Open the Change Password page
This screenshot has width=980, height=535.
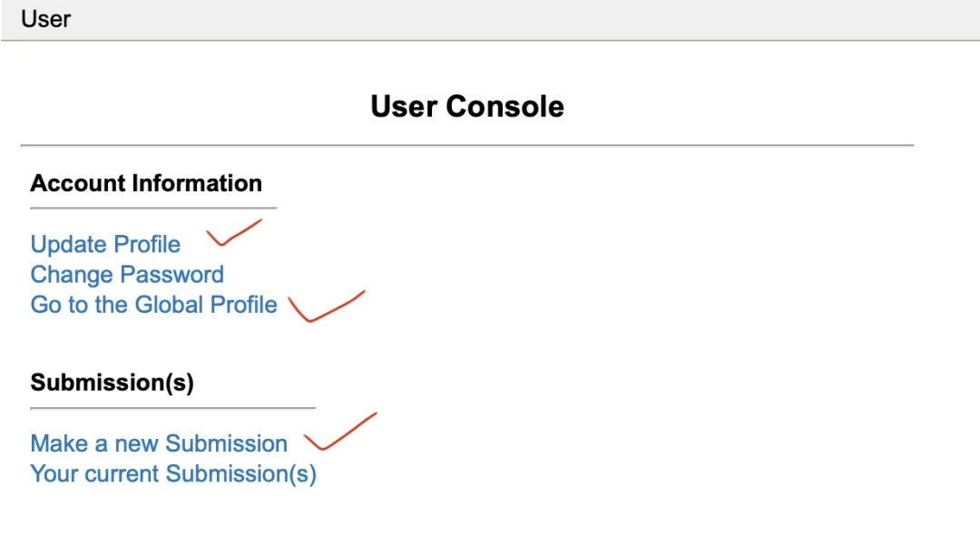(127, 275)
